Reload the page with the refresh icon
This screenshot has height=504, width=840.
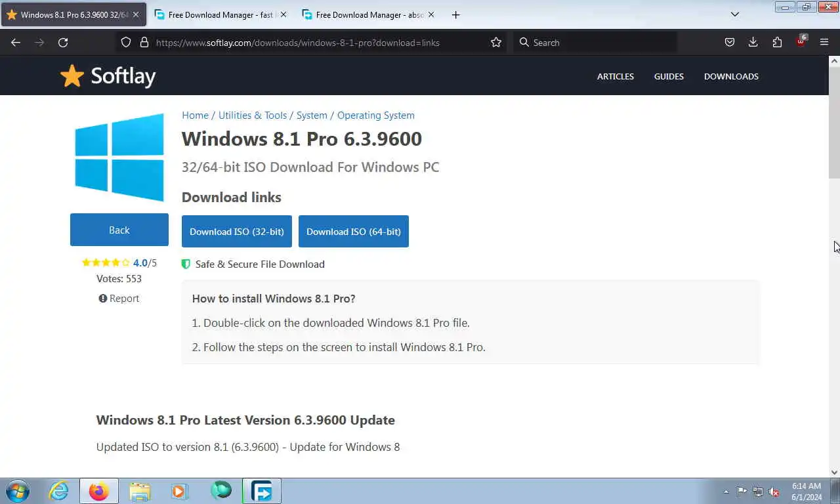pyautogui.click(x=63, y=43)
